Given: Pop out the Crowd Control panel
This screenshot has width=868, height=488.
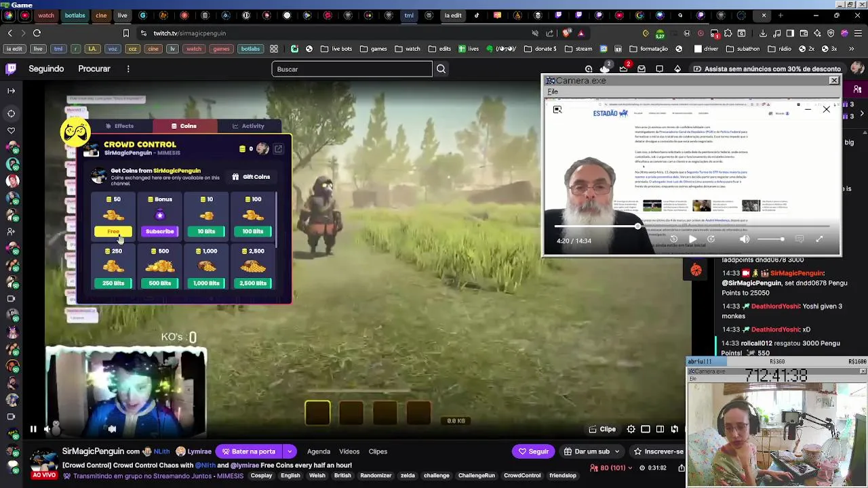Looking at the screenshot, I should click(x=278, y=149).
